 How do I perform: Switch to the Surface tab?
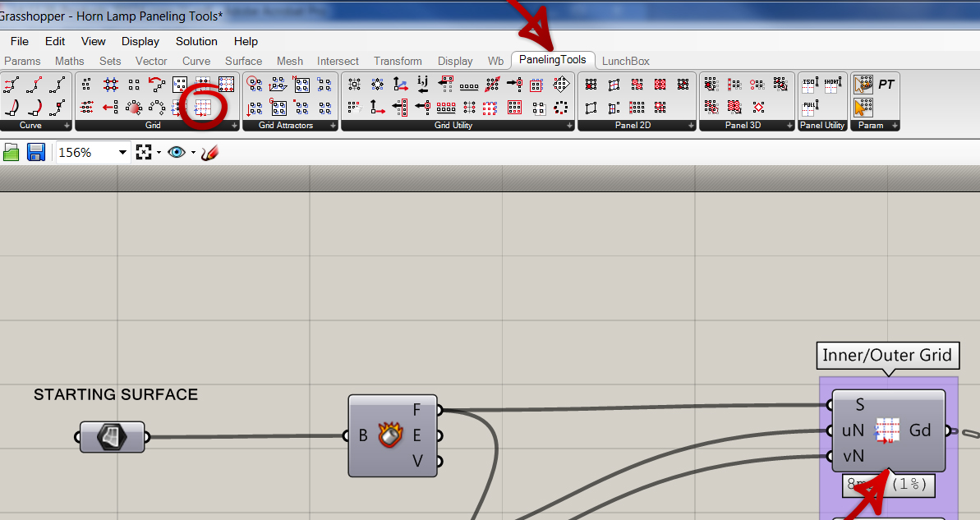coord(244,61)
